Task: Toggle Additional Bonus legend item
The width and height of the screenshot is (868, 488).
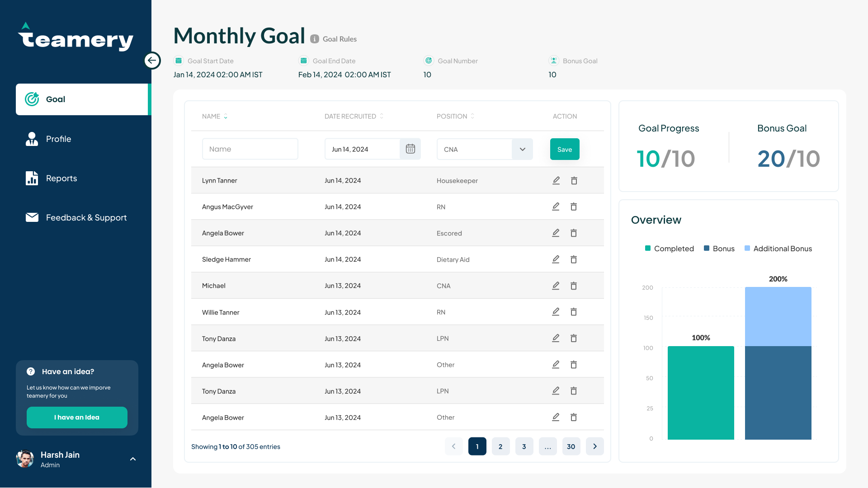Action: [778, 249]
